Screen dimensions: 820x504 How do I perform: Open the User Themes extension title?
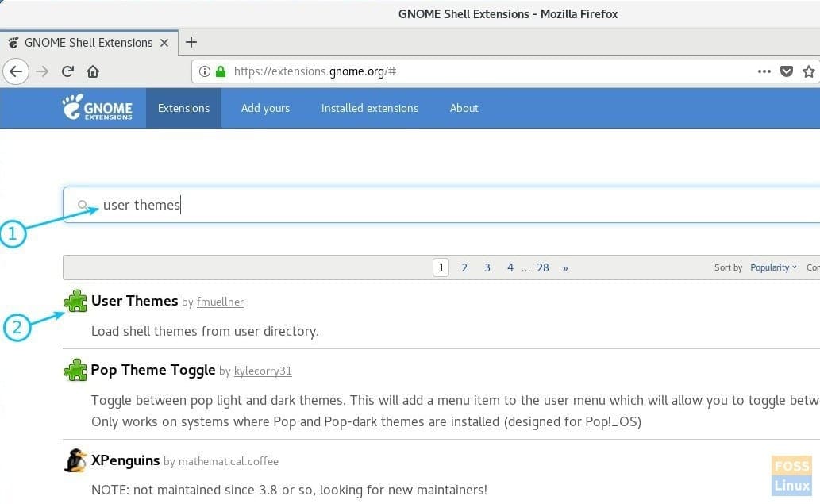(134, 301)
